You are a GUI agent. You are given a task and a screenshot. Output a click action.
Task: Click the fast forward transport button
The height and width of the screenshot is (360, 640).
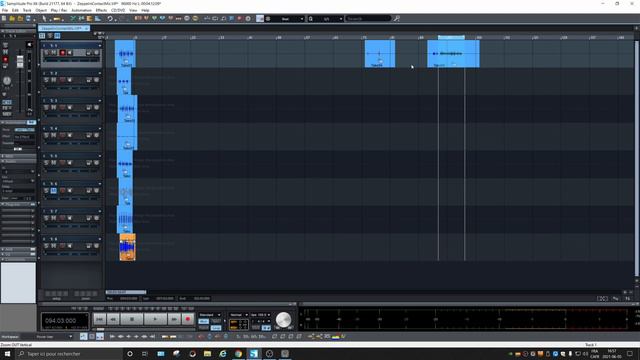click(174, 319)
